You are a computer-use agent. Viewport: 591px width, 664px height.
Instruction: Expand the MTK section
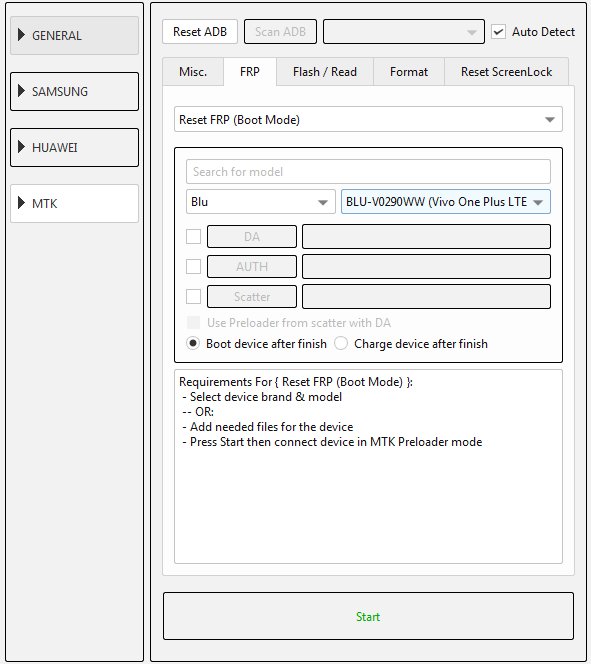75,203
